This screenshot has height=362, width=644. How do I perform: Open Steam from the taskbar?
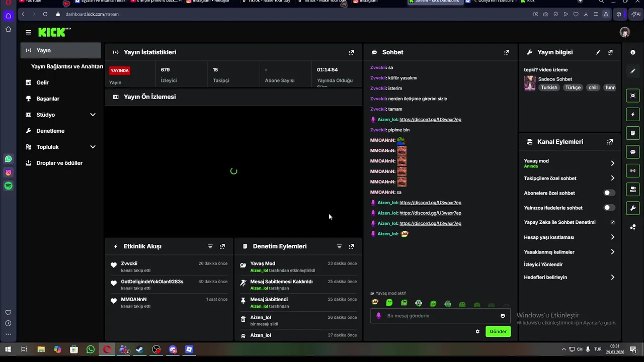click(x=140, y=349)
